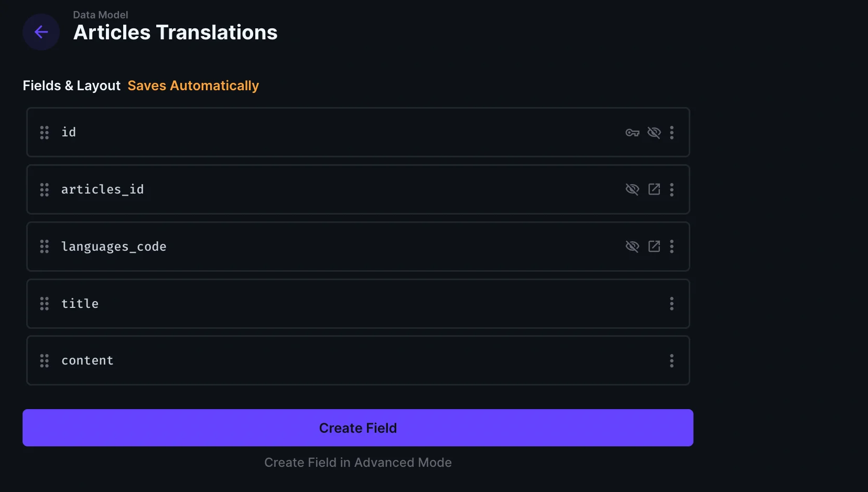Grab the drag handle of articles_id field
The image size is (868, 492).
45,190
